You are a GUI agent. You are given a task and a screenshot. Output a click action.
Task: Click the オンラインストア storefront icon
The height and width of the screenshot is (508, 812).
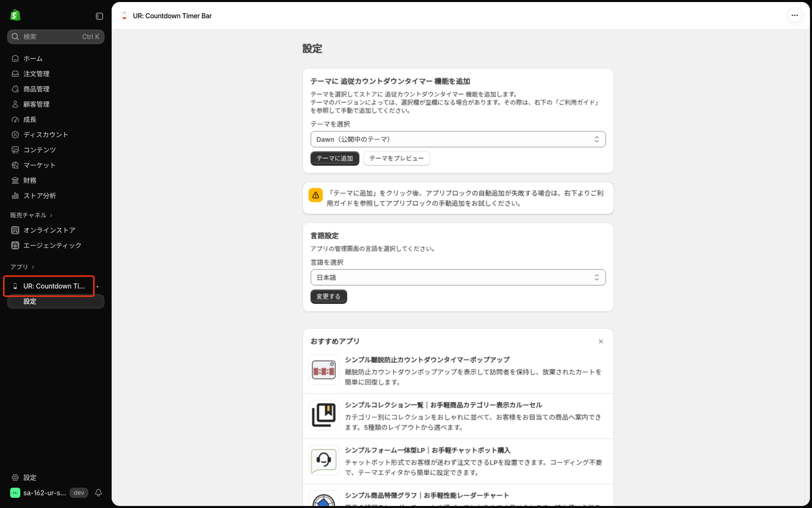click(x=15, y=230)
